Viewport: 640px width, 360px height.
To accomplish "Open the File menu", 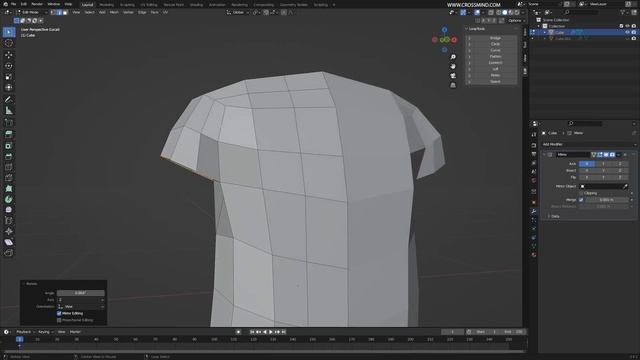I will pyautogui.click(x=13, y=4).
